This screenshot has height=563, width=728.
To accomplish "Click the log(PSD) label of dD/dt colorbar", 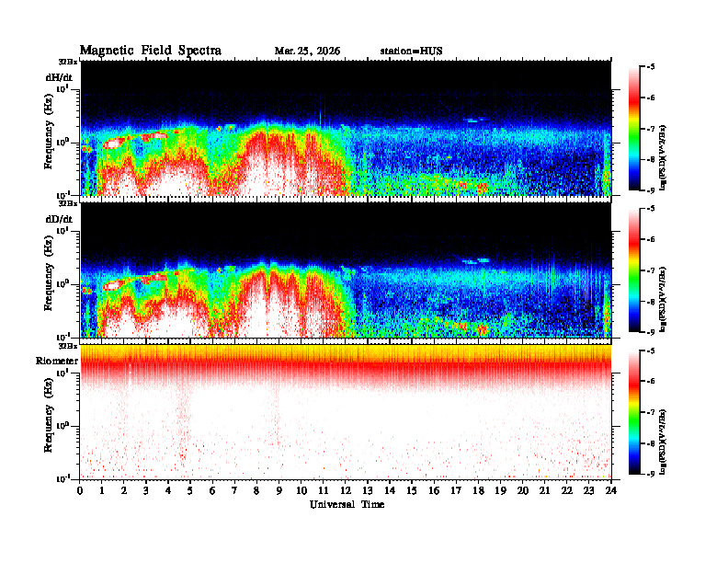I will click(664, 299).
